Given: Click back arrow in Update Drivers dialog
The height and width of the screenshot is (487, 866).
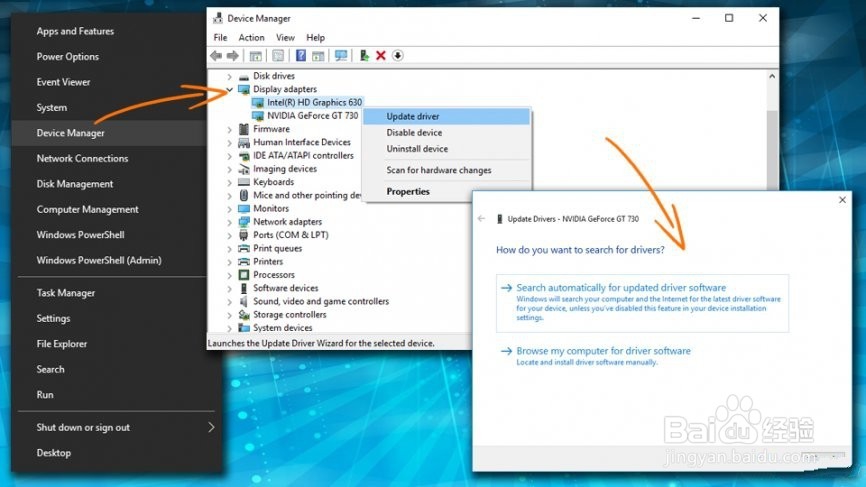Looking at the screenshot, I should tap(482, 219).
